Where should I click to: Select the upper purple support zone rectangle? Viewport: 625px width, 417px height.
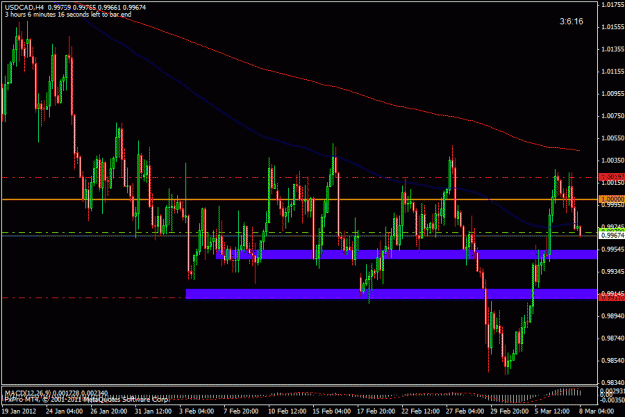point(407,254)
